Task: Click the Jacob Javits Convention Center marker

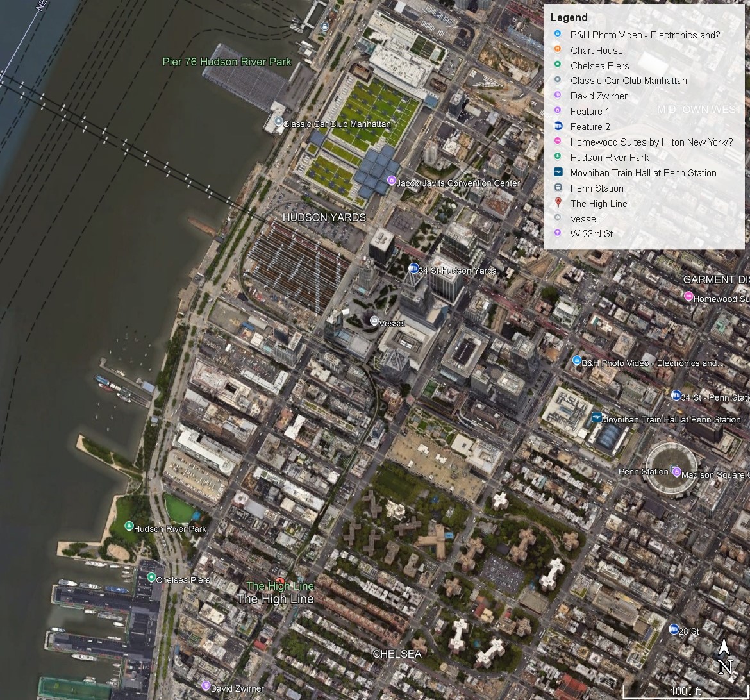Action: [x=391, y=180]
